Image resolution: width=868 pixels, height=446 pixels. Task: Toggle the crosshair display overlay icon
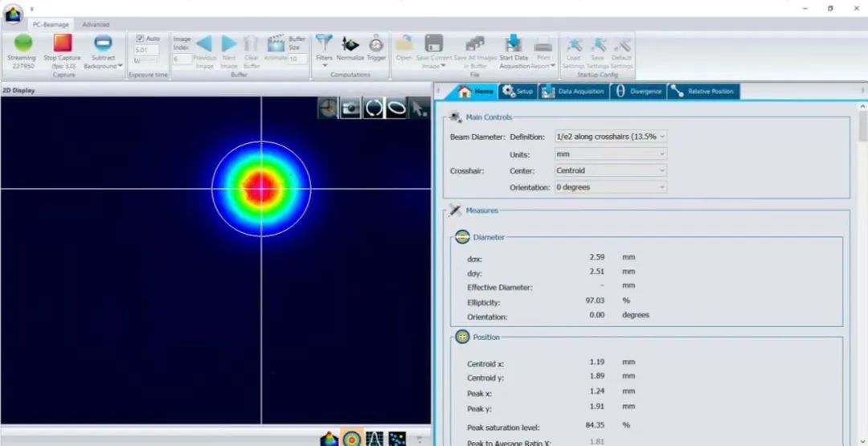328,108
